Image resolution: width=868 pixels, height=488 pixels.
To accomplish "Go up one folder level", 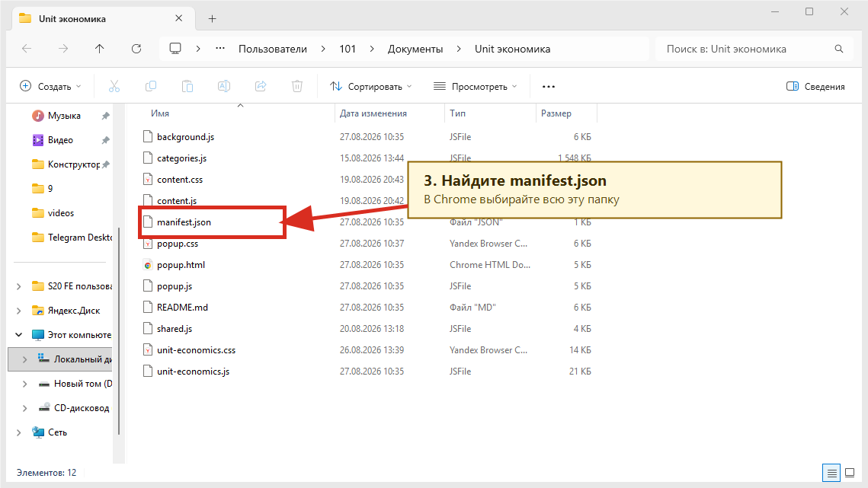I will click(x=100, y=49).
